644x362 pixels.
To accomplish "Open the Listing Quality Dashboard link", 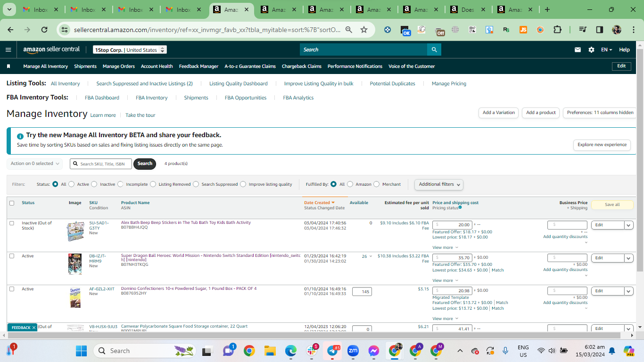I will [239, 83].
